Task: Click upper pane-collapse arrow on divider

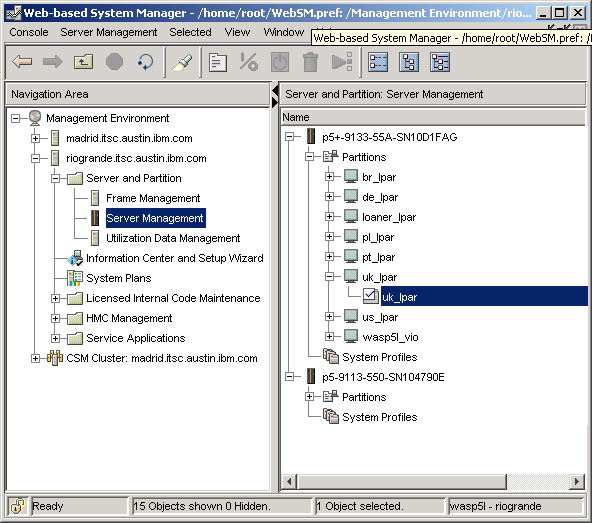Action: [275, 90]
